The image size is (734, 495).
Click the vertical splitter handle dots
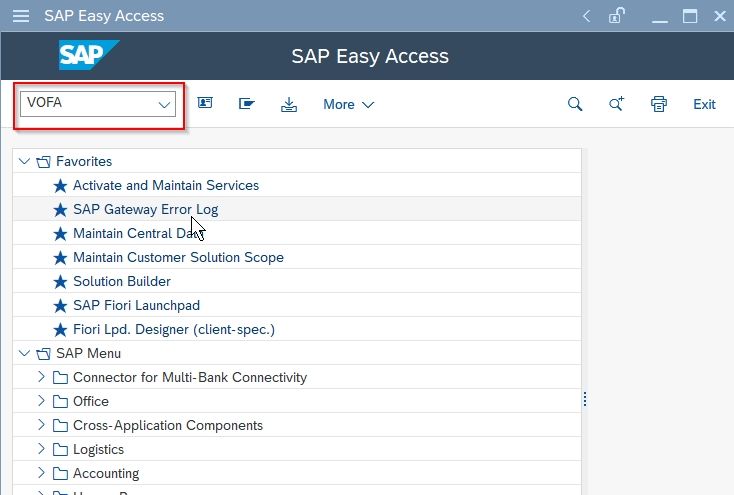(585, 399)
